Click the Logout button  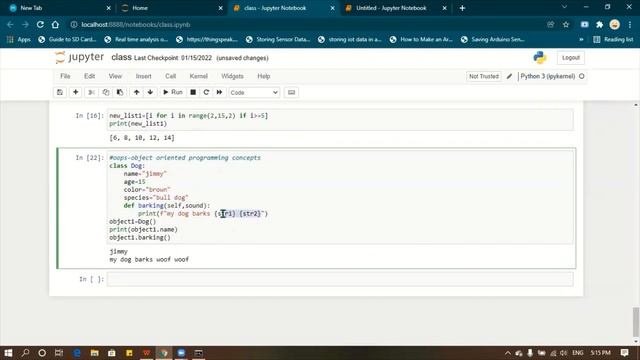point(571,58)
